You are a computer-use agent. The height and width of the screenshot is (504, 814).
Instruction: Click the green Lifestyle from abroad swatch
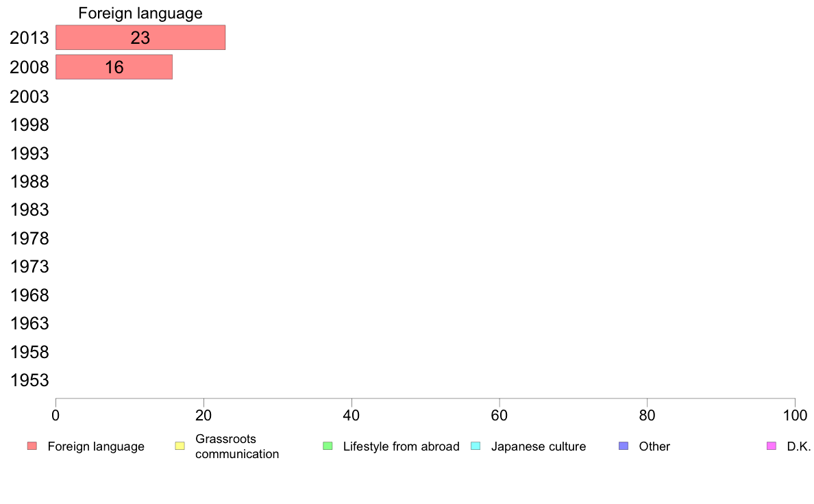tap(328, 446)
